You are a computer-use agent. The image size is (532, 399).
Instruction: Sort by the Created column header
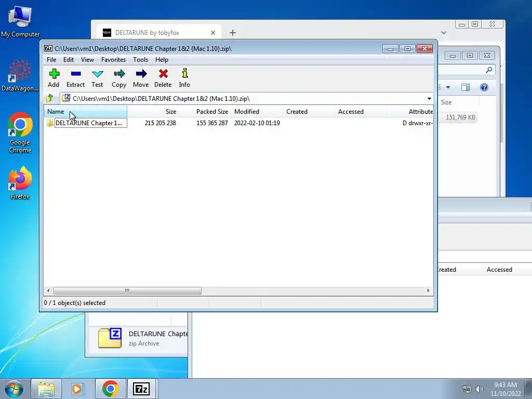309,112
